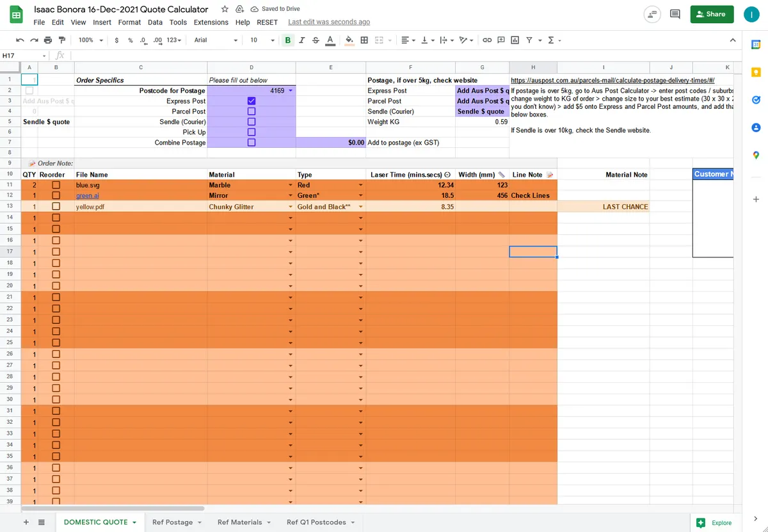Open the File menu
The height and width of the screenshot is (532, 768).
pyautogui.click(x=39, y=22)
